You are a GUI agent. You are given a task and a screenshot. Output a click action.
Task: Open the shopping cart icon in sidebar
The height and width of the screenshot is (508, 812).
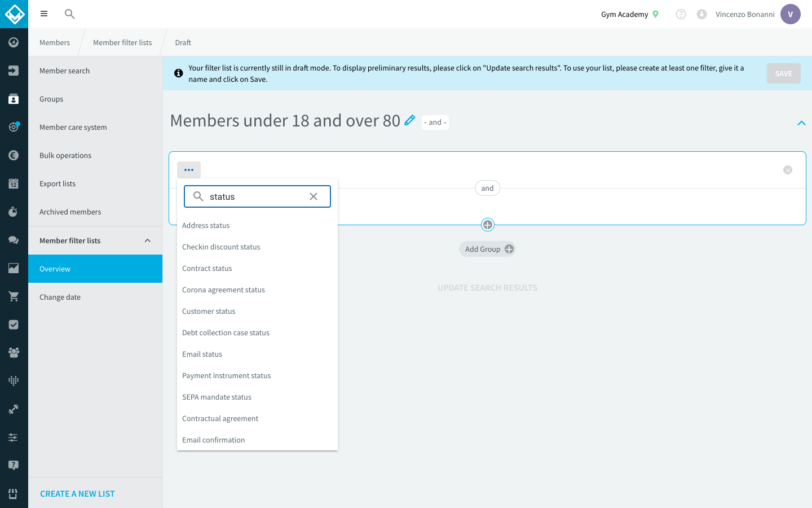tap(14, 296)
